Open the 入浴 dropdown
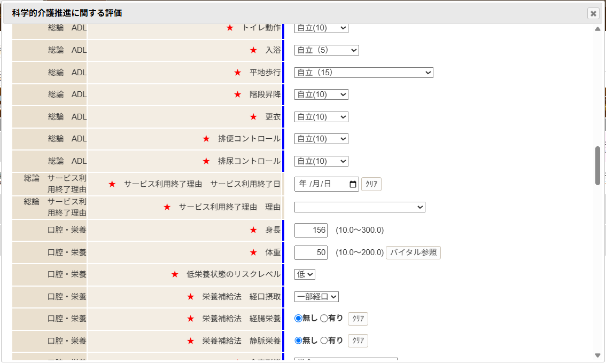Screen dimensions: 606x364 point(327,50)
